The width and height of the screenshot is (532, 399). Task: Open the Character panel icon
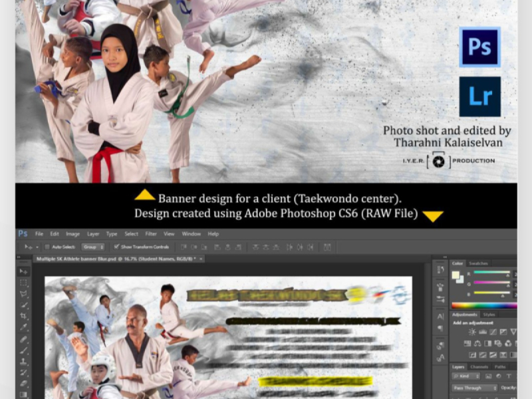click(x=440, y=317)
